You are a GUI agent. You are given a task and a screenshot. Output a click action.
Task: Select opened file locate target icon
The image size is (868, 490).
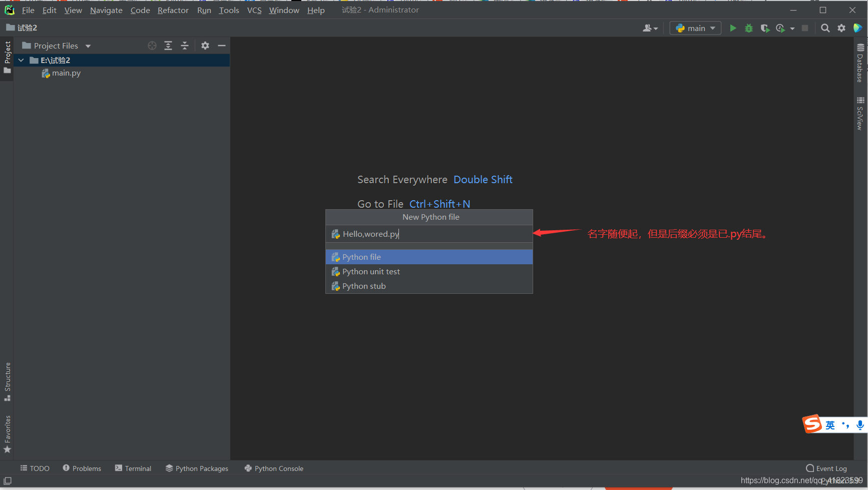tap(152, 46)
